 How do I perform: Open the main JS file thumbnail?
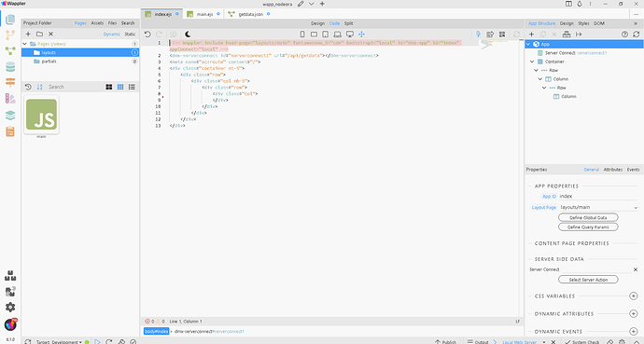41,115
